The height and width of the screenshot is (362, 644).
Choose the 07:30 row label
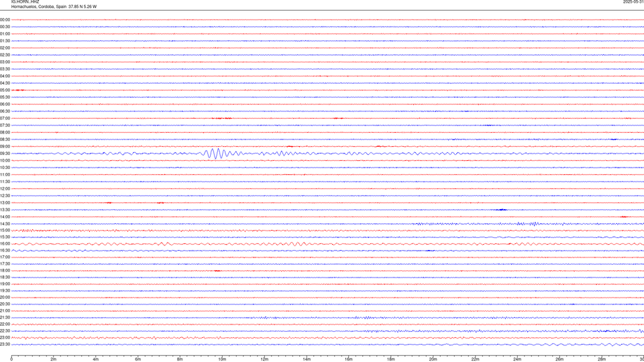(x=5, y=125)
